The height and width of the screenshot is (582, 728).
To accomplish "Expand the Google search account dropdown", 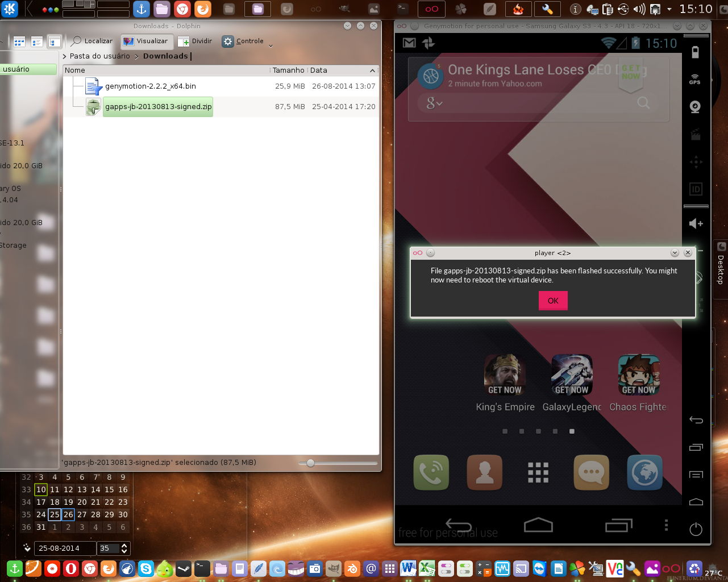I will (435, 103).
